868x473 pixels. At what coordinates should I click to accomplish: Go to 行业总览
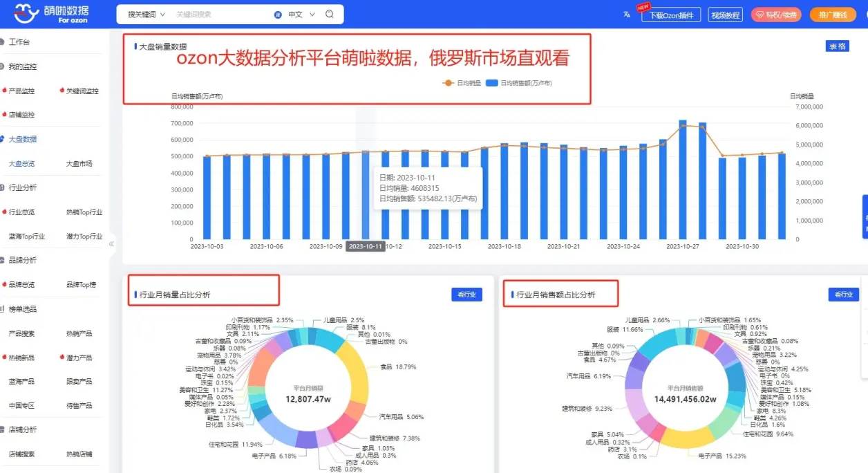[x=21, y=212]
